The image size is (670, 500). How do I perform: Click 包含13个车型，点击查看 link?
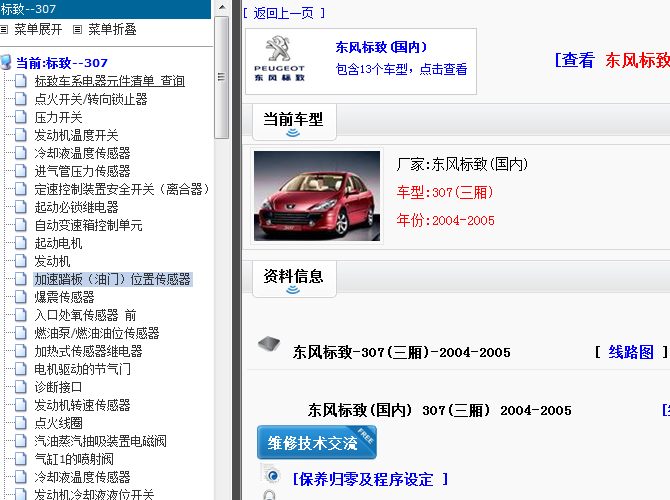pyautogui.click(x=401, y=69)
